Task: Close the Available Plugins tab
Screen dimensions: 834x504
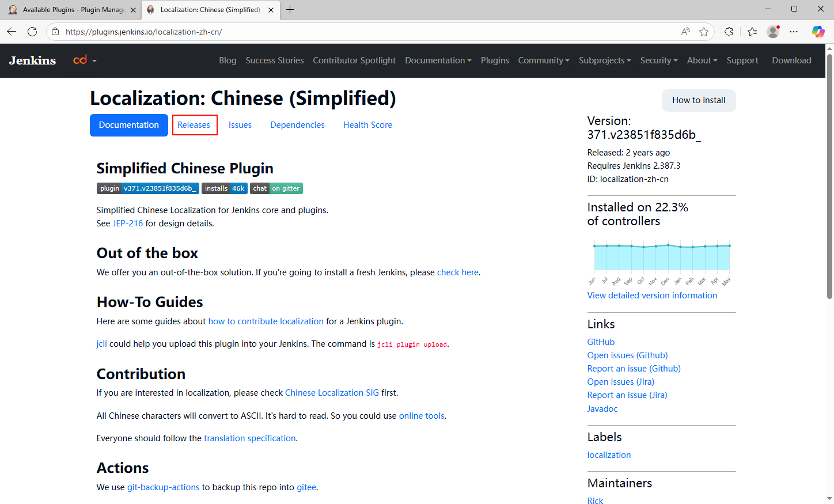Action: click(133, 10)
